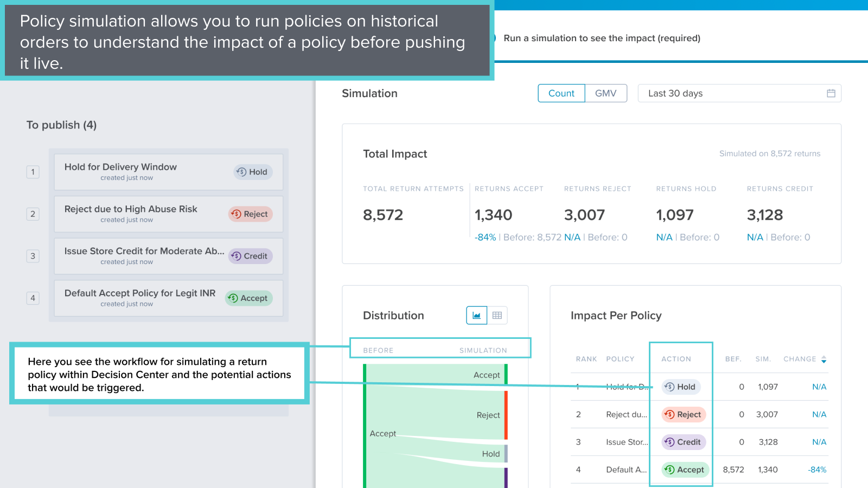Open the Hold for Delivery Window policy
868x488 pixels.
click(120, 166)
